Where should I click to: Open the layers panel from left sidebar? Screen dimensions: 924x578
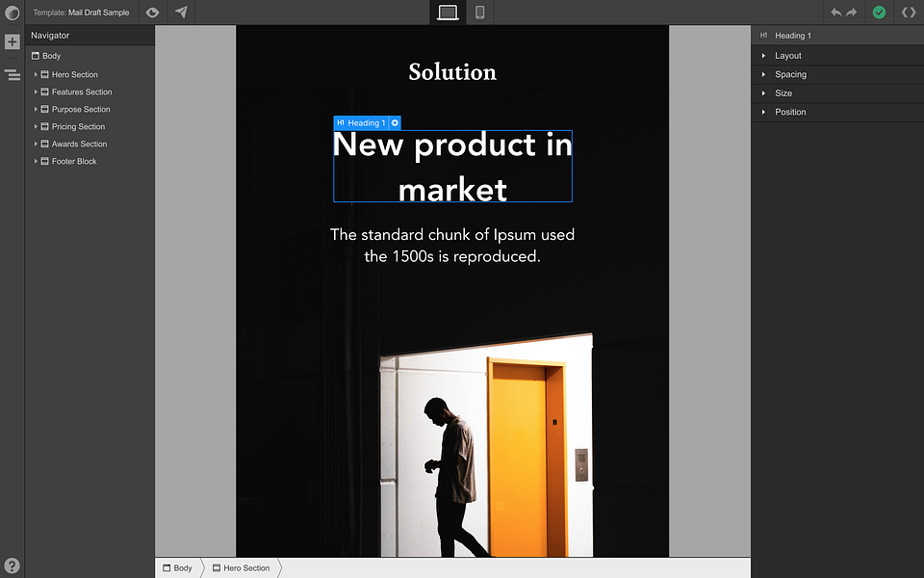12,75
